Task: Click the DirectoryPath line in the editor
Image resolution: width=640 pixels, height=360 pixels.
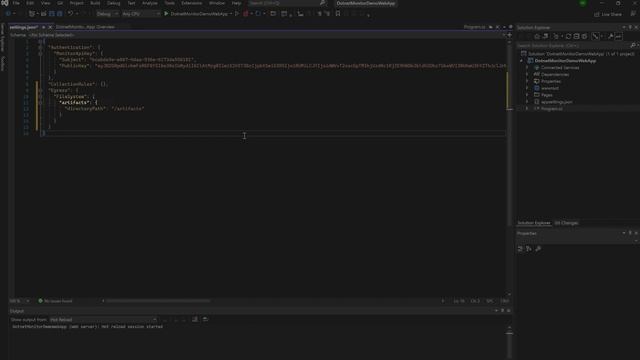Action: click(104, 109)
